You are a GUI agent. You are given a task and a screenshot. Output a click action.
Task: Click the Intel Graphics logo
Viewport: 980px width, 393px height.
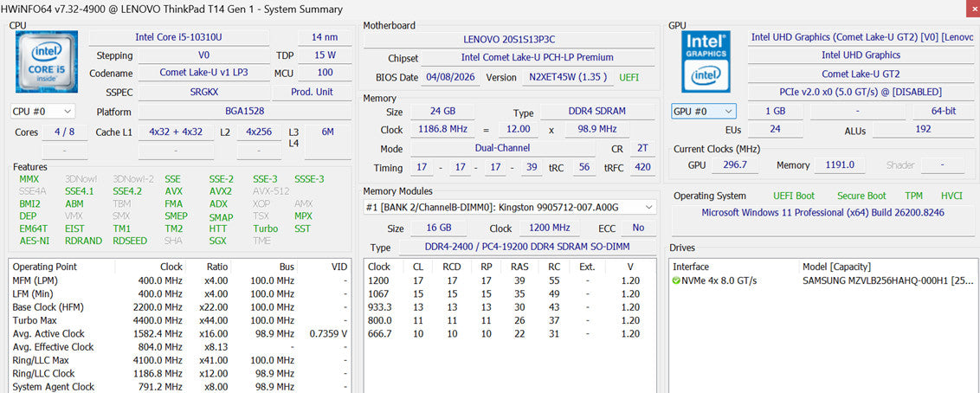707,61
